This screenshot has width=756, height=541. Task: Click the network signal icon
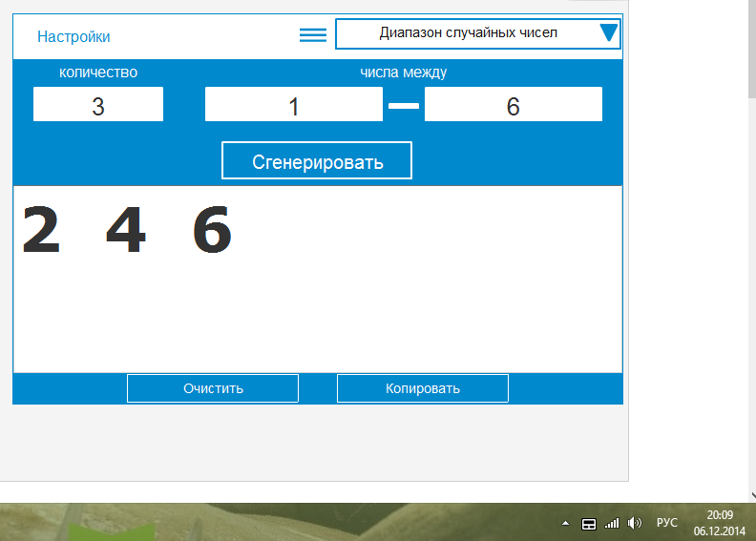pos(612,523)
